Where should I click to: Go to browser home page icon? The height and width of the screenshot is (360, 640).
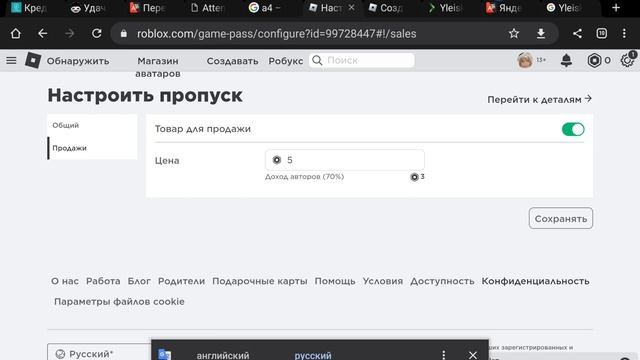tap(16, 33)
